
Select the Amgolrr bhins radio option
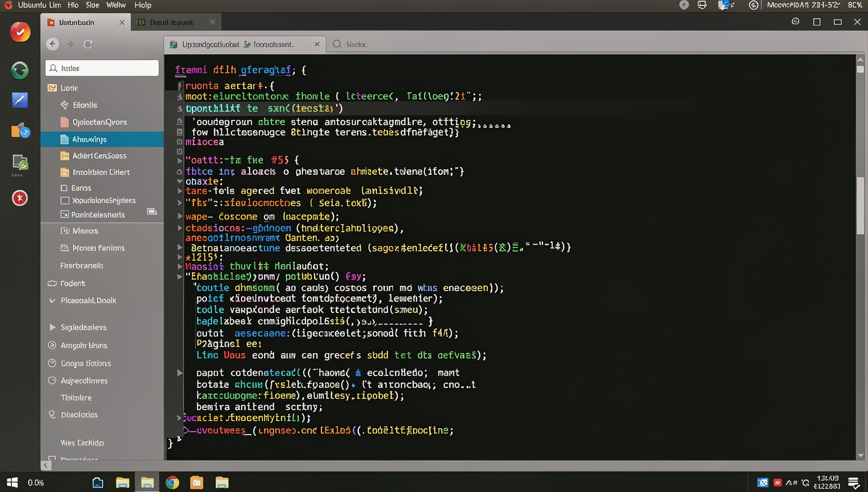[52, 345]
